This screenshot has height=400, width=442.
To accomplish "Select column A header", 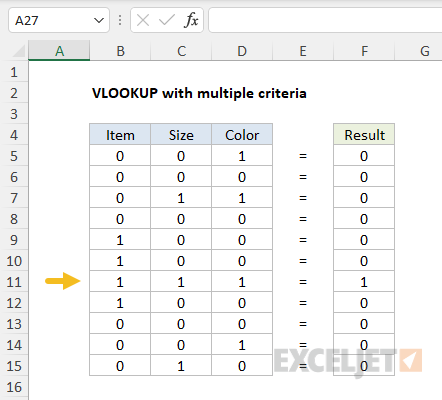I will [59, 51].
